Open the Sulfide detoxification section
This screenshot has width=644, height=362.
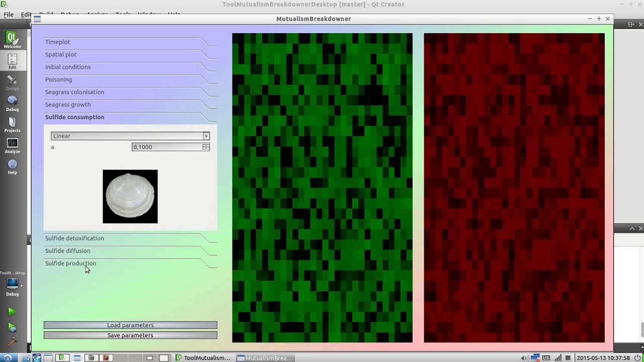pyautogui.click(x=131, y=238)
